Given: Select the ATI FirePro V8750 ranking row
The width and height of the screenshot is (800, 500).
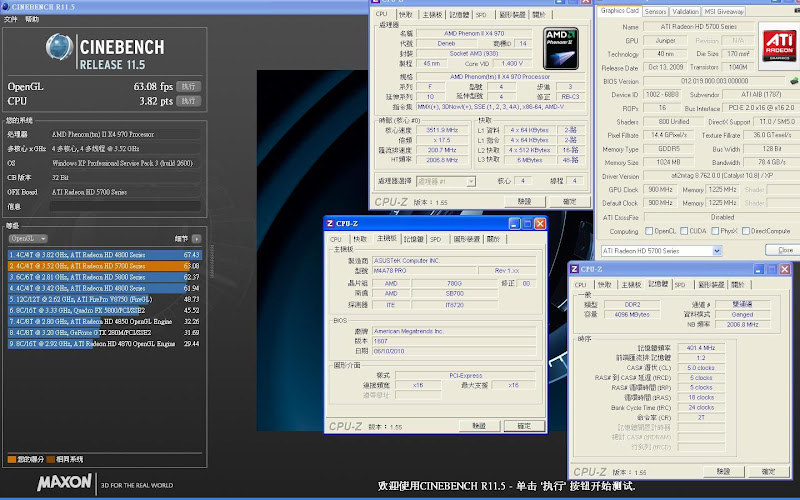Looking at the screenshot, I should [105, 299].
